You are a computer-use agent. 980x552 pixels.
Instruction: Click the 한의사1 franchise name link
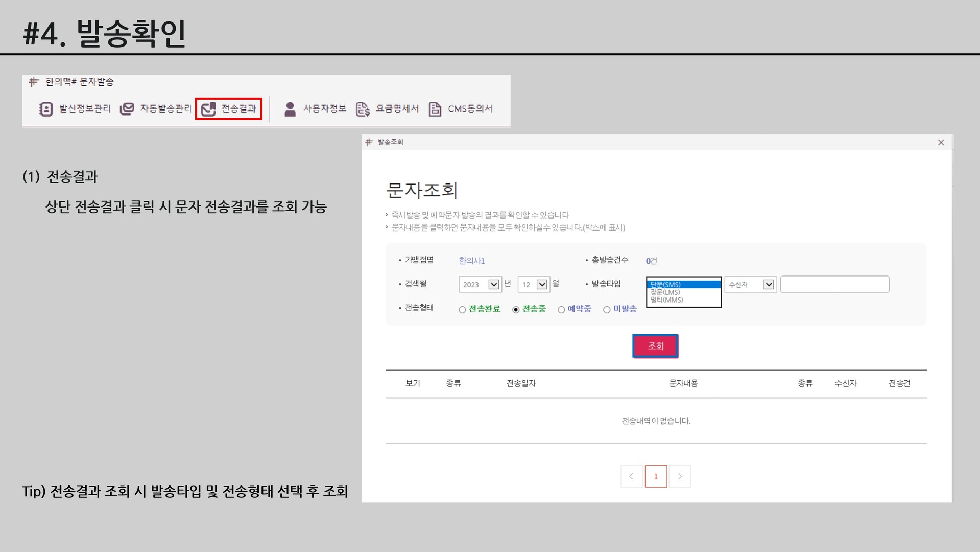point(472,261)
